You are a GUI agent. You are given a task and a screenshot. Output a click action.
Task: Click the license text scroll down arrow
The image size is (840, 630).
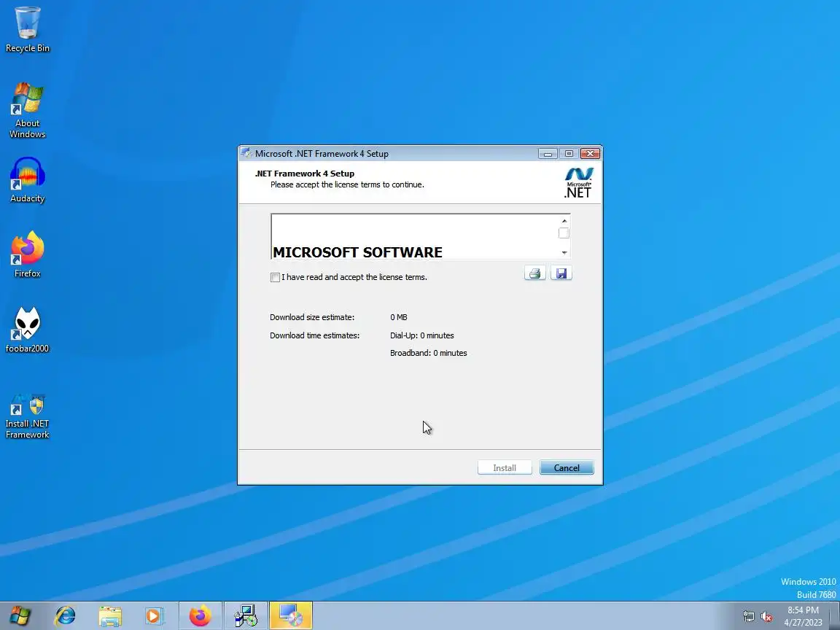click(x=564, y=252)
